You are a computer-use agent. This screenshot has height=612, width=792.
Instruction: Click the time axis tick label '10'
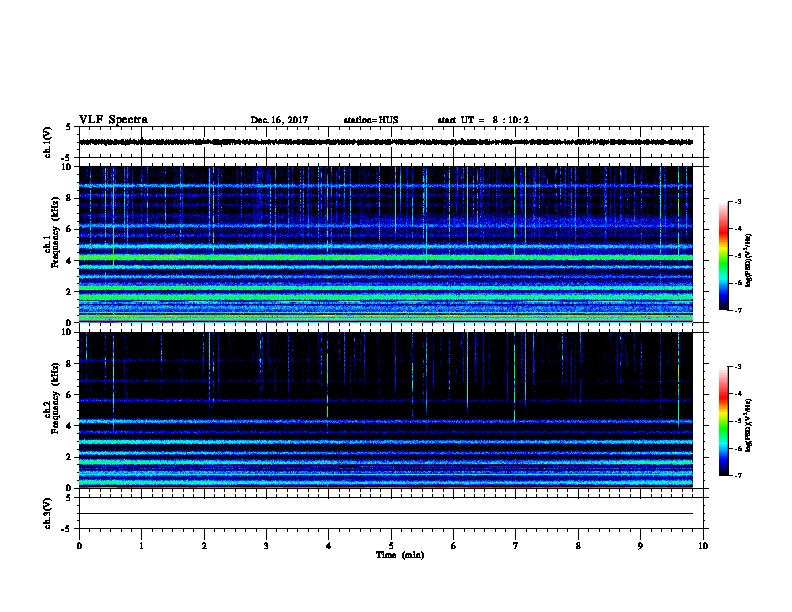click(703, 546)
